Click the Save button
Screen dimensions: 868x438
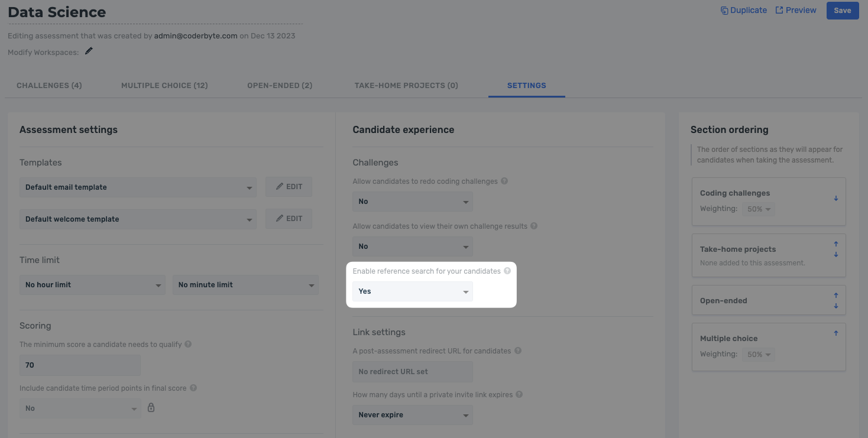click(842, 10)
